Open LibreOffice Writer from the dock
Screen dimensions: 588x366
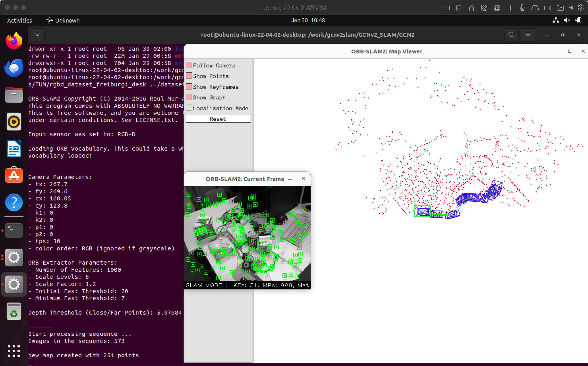click(x=14, y=149)
